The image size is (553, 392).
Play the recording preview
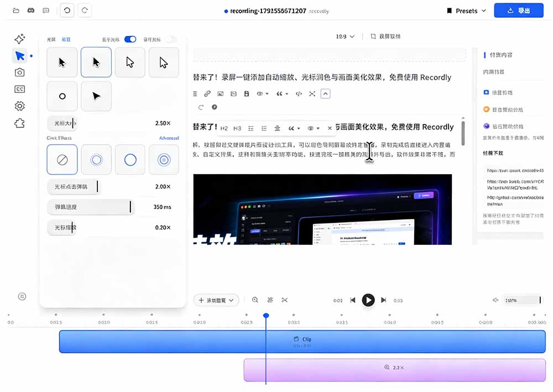[368, 300]
